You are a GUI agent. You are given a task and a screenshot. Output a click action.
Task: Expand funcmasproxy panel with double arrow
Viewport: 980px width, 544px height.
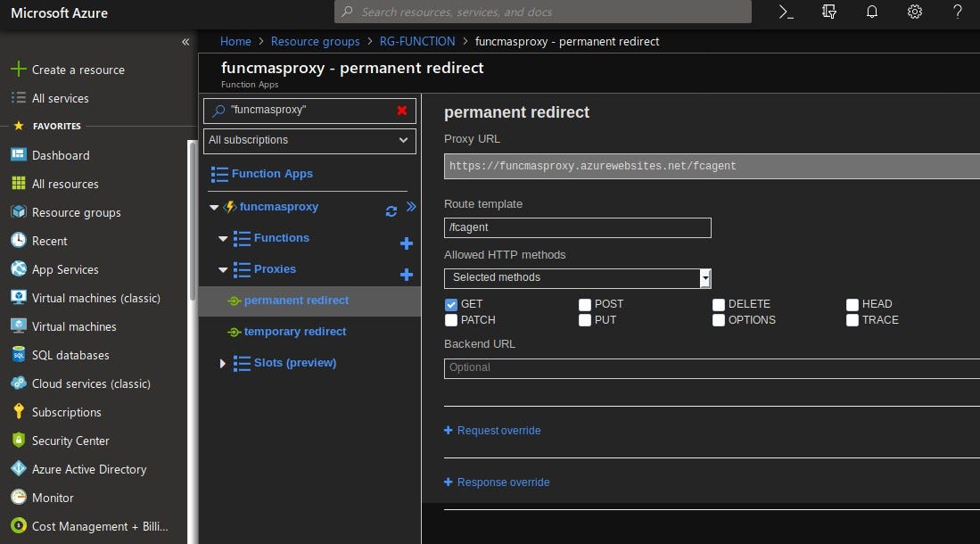[410, 206]
